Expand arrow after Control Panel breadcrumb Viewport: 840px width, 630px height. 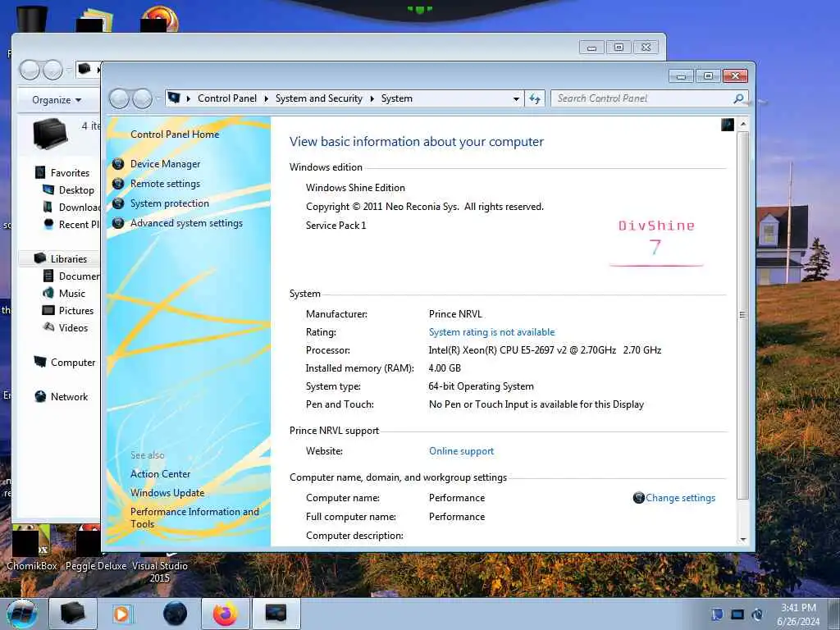pos(267,98)
